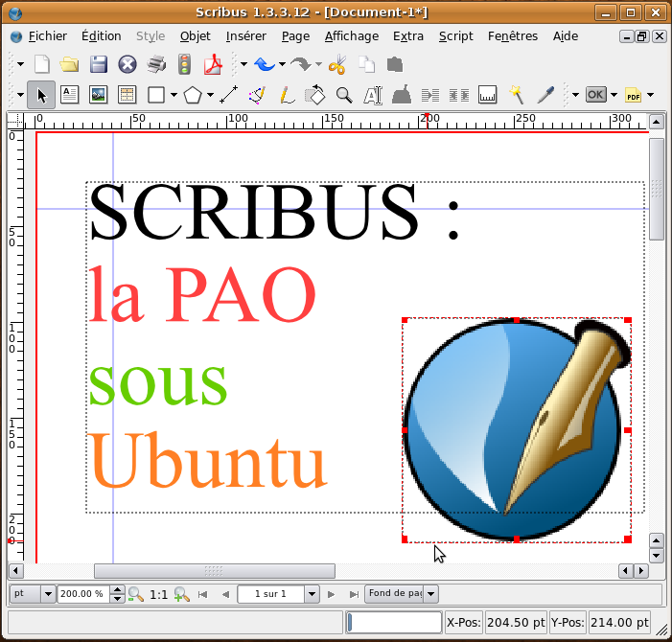The width and height of the screenshot is (672, 642).
Task: Insert an image frame
Action: [x=98, y=95]
